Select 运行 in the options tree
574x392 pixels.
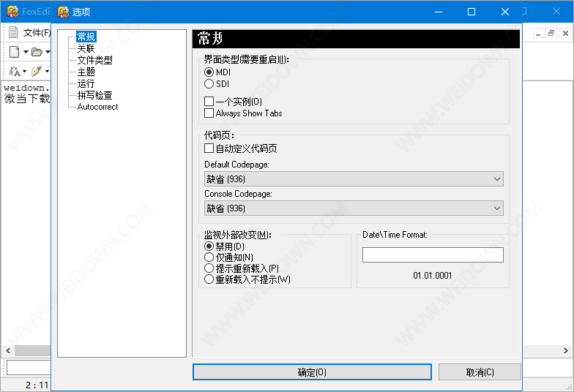tap(86, 83)
